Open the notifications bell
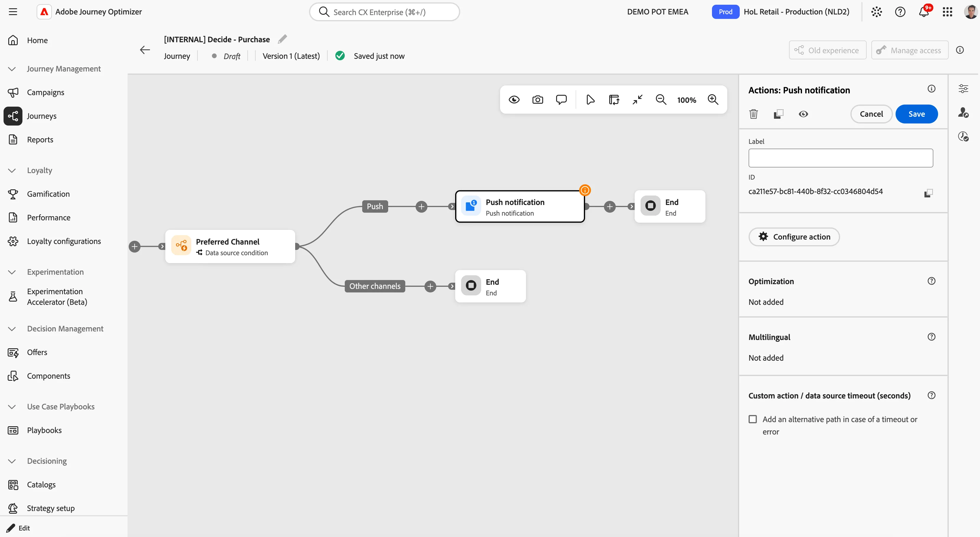Viewport: 980px width, 537px height. coord(924,12)
